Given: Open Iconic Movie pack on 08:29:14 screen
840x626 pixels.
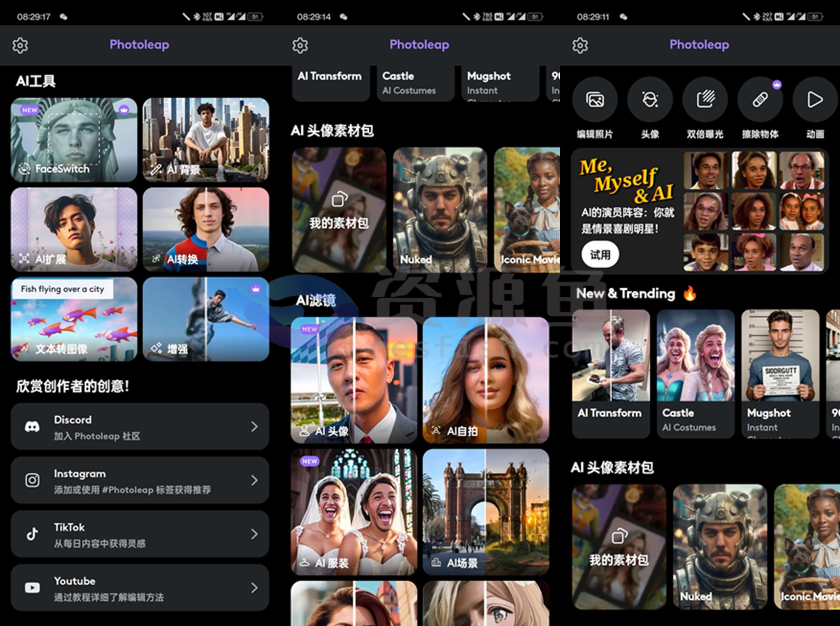Looking at the screenshot, I should coord(527,210).
